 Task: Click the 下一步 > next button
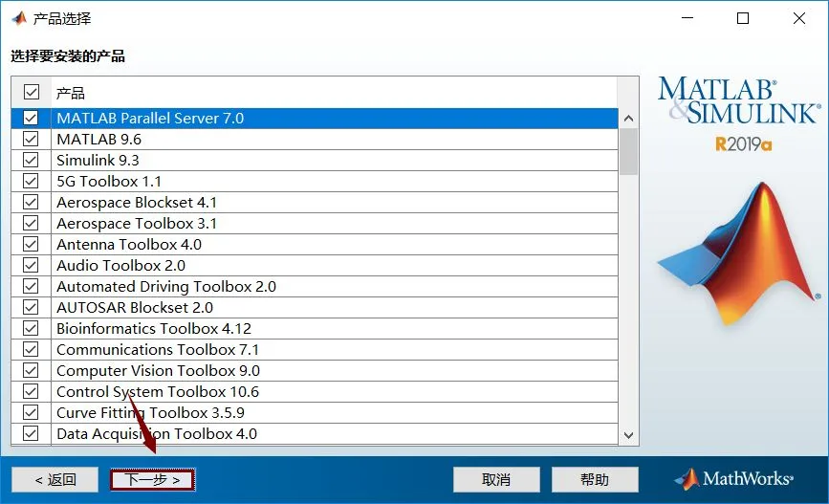(153, 480)
